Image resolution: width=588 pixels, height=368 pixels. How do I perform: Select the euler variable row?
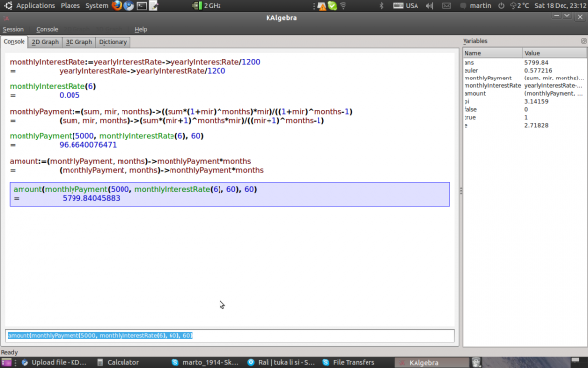click(x=524, y=71)
